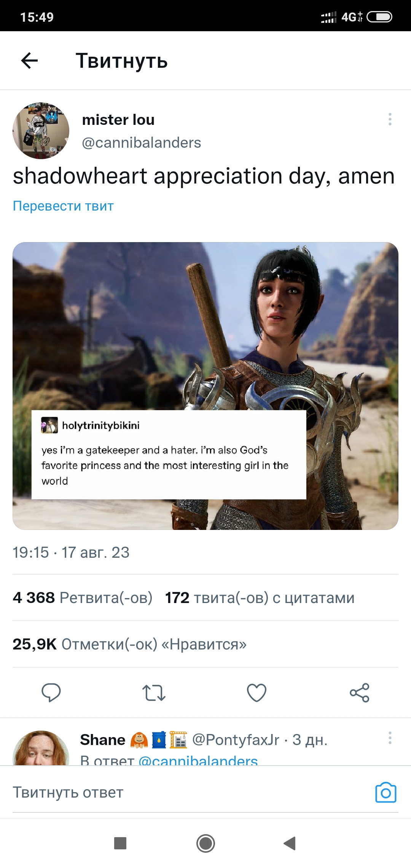Tap the back arrow in the header
Screen dimensions: 411x868
click(x=29, y=61)
